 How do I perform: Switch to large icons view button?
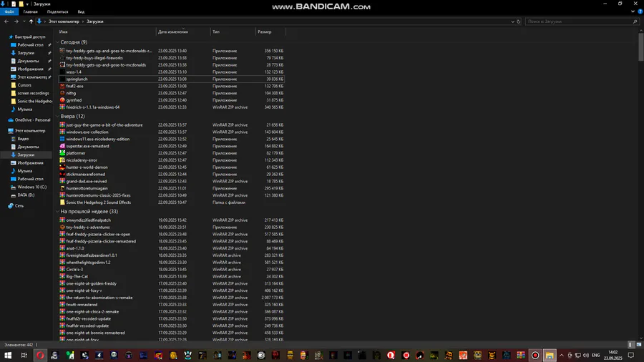coord(639,345)
